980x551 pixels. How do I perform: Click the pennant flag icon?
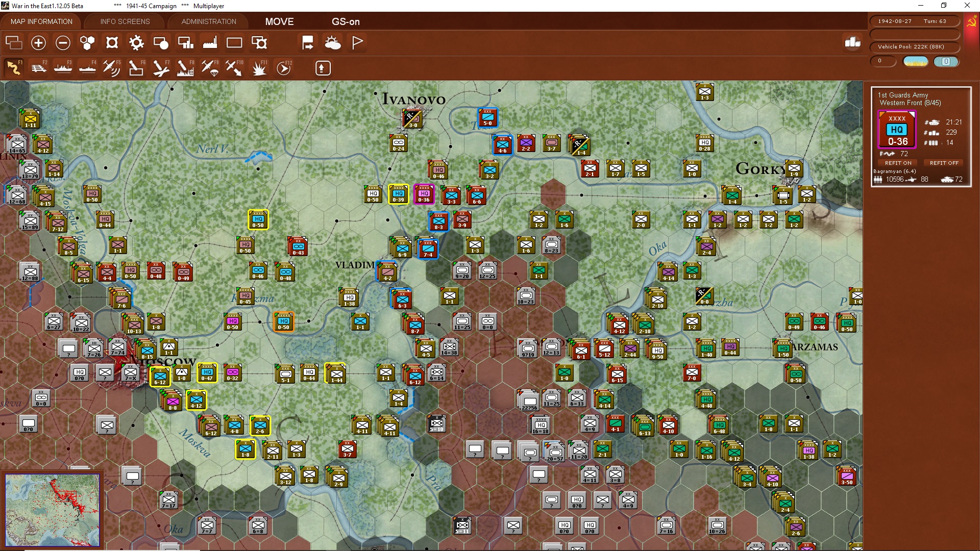tap(357, 43)
